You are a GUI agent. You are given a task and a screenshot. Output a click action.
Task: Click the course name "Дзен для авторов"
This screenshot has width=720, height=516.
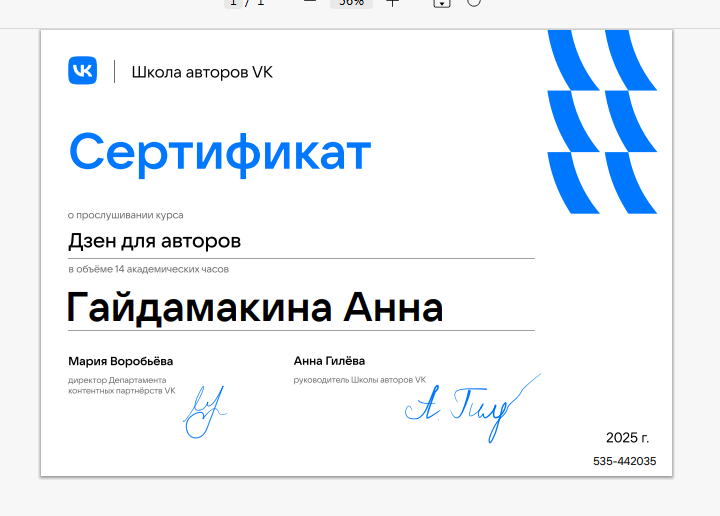point(155,241)
